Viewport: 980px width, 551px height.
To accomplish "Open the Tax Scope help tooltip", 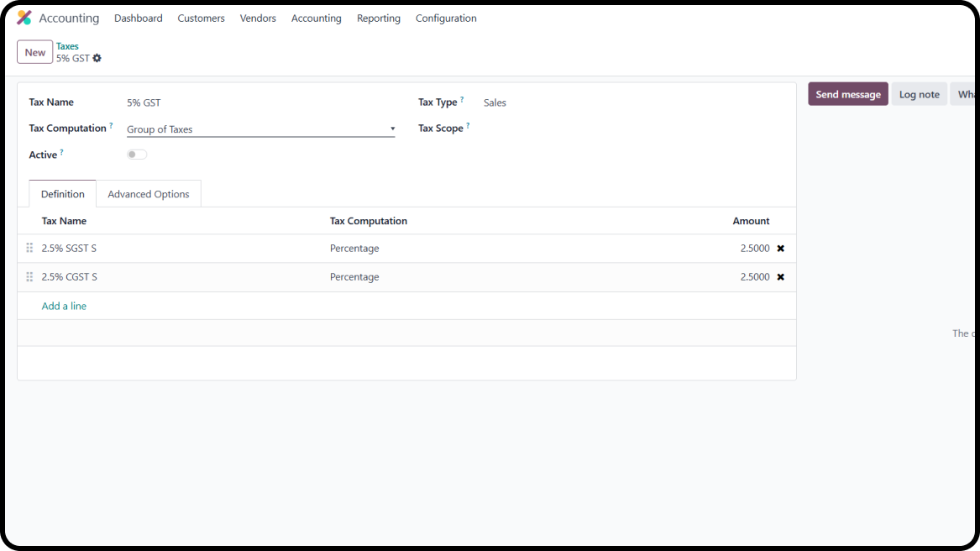I will tap(468, 124).
